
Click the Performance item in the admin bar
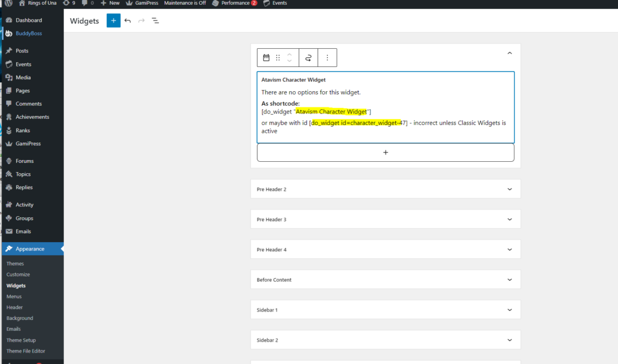(x=234, y=3)
